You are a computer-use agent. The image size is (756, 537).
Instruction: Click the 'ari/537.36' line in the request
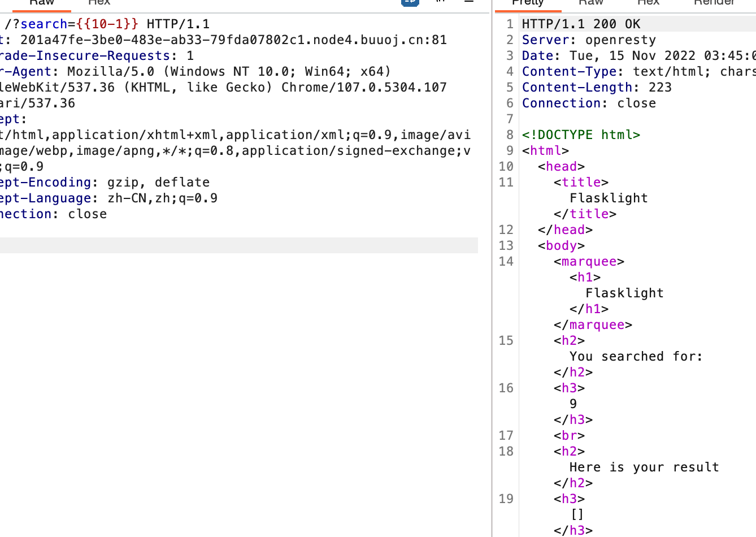pyautogui.click(x=37, y=103)
